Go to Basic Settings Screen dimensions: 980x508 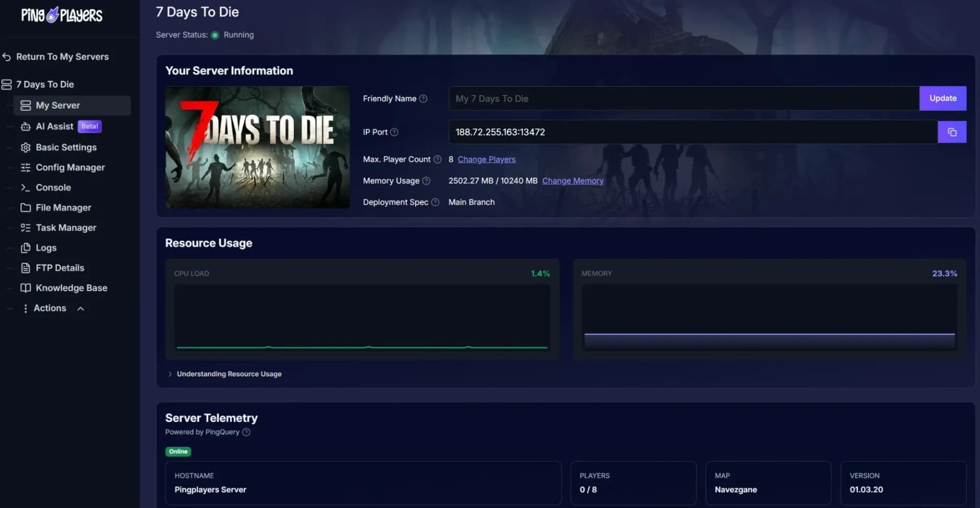66,147
